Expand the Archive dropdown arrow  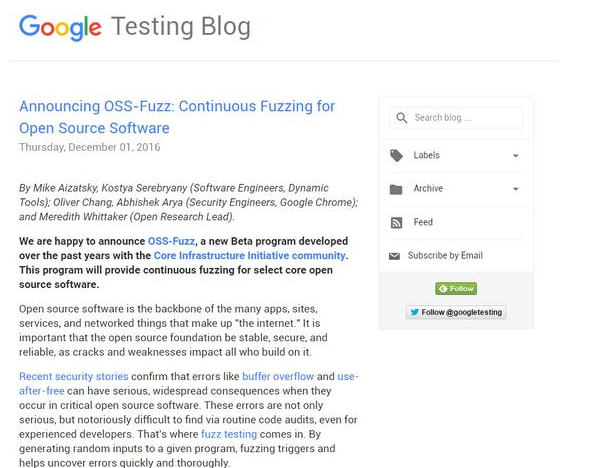[x=516, y=189]
